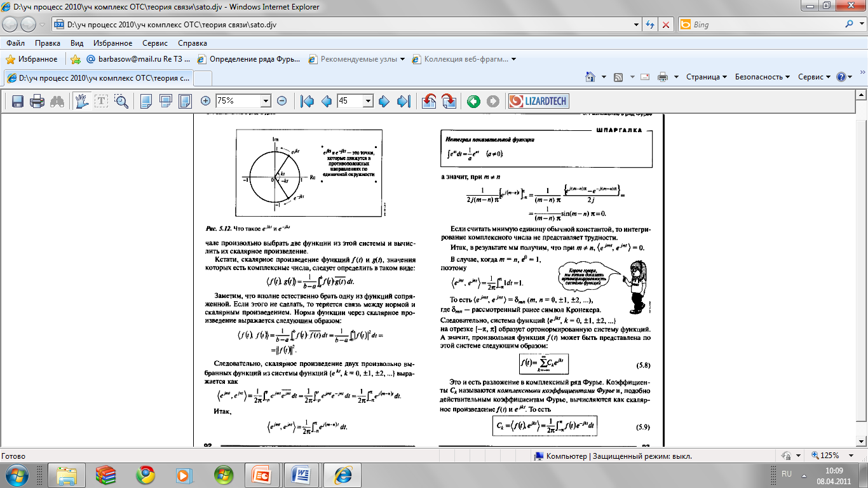Click the IE forward navigation button
Viewport: 868px width, 488px height.
29,25
